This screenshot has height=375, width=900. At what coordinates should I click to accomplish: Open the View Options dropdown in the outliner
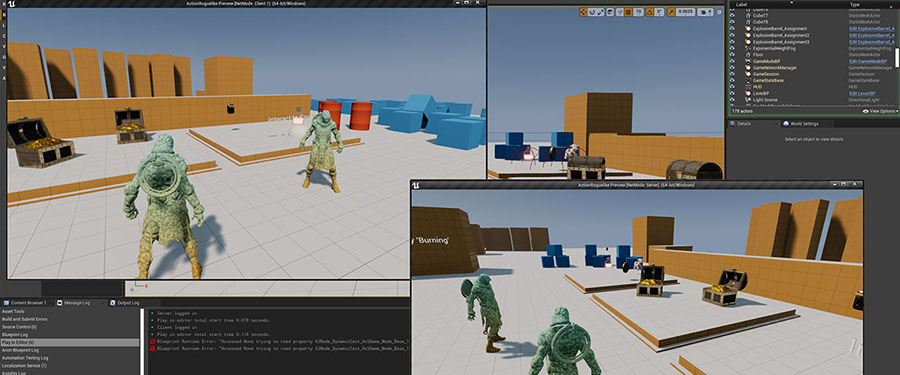point(878,111)
